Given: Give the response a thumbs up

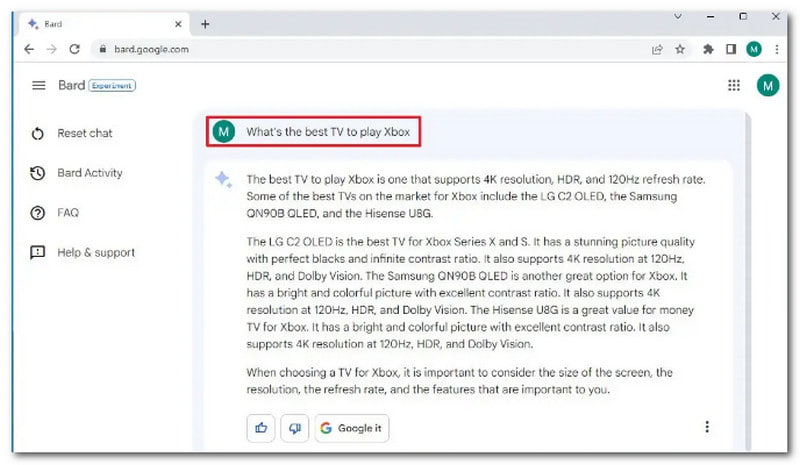Looking at the screenshot, I should [261, 428].
